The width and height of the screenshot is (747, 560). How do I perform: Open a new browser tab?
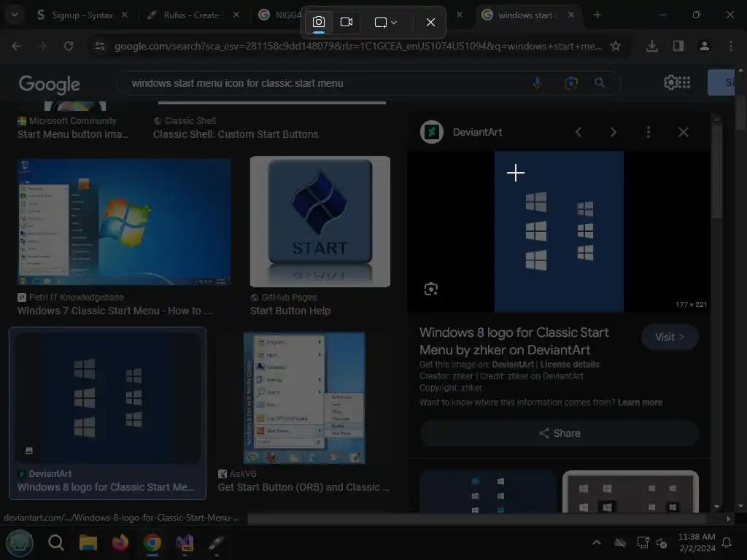(x=597, y=15)
